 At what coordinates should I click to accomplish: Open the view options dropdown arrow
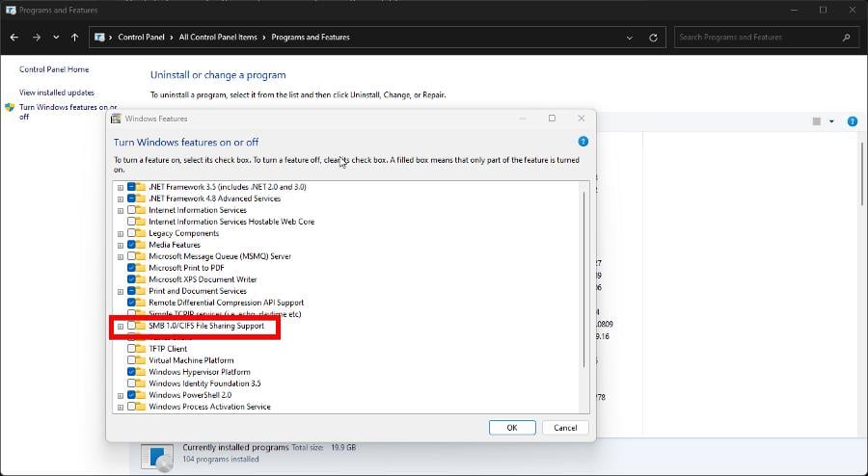[x=831, y=121]
